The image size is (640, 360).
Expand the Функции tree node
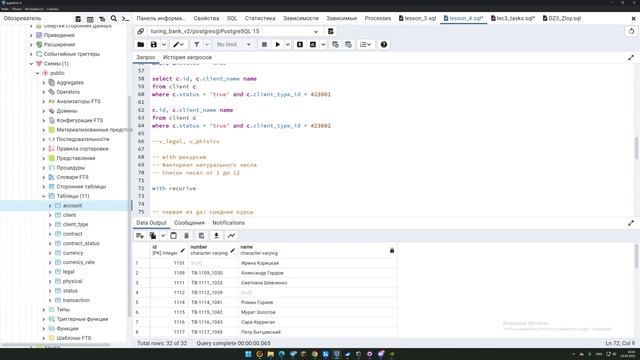click(44, 329)
